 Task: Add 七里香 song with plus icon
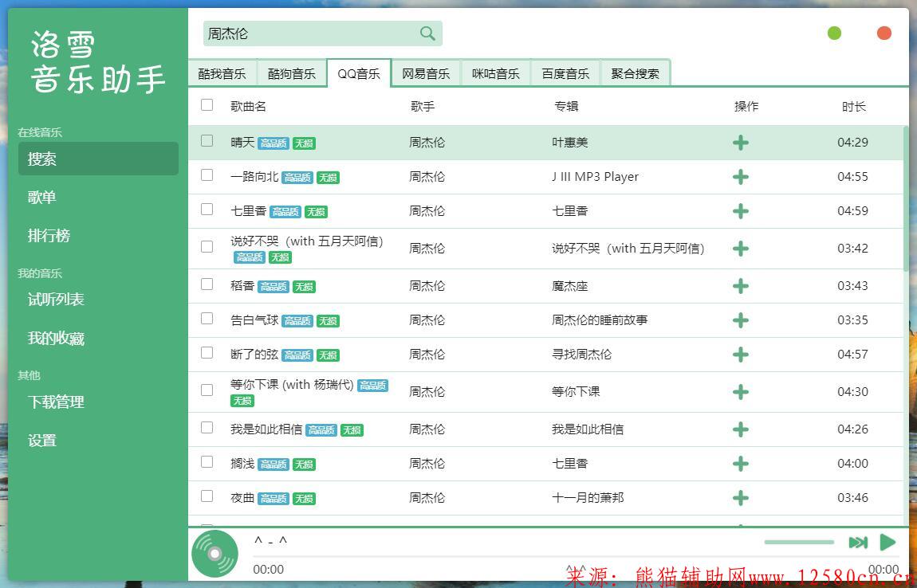(x=741, y=211)
